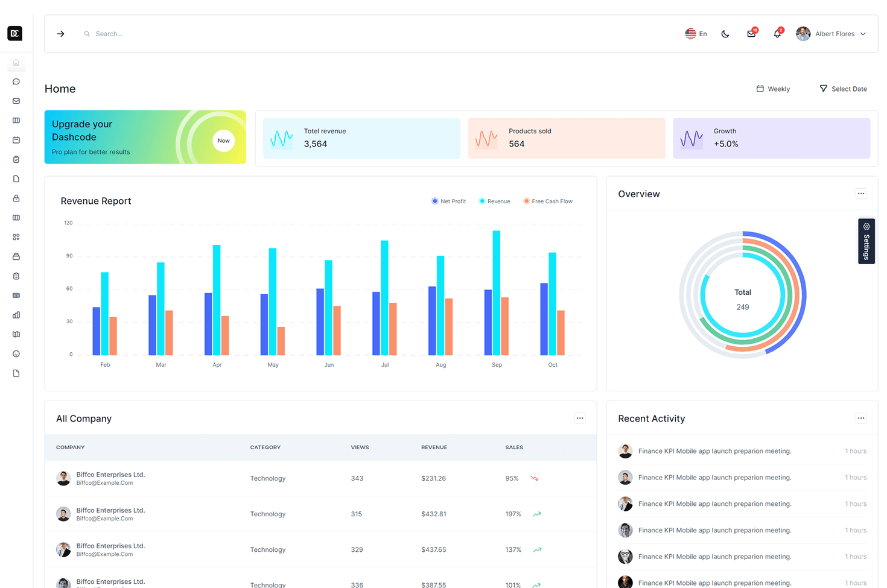Open the Recent Activity three-dot menu
This screenshot has width=887, height=588.
861,418
